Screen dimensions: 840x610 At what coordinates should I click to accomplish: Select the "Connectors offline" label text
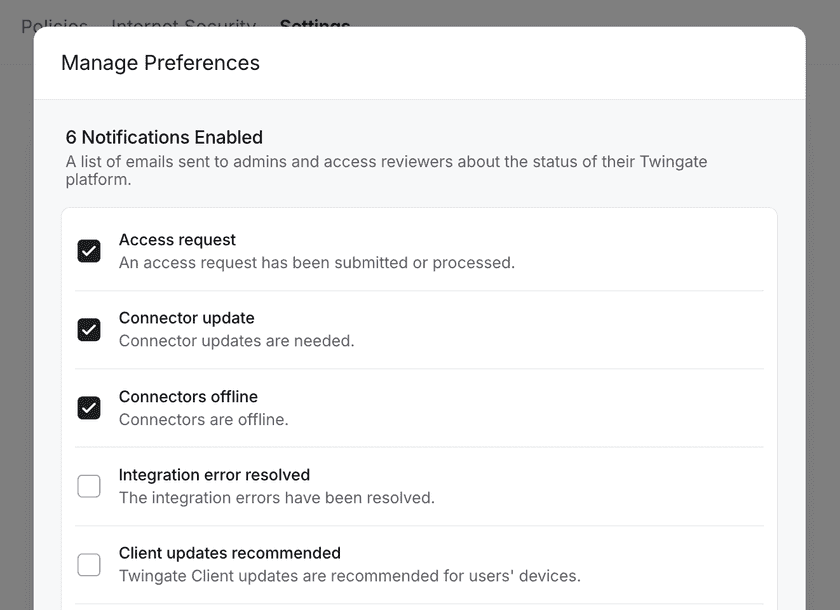[188, 397]
